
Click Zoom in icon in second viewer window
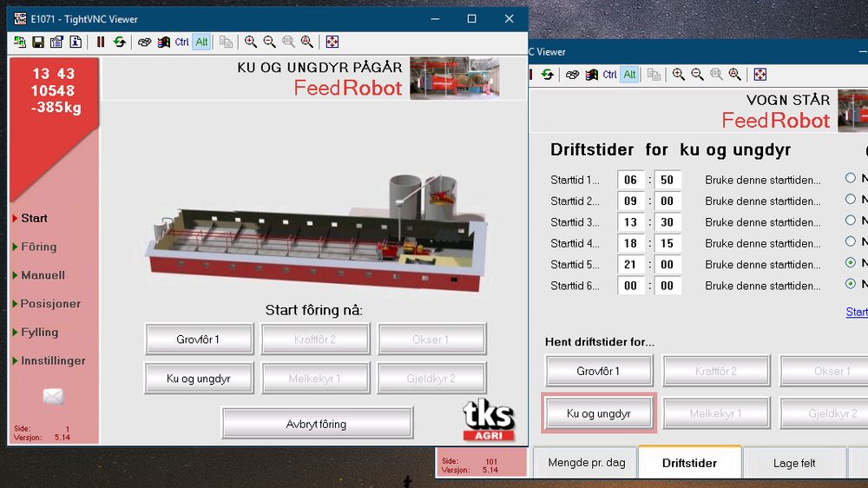679,75
